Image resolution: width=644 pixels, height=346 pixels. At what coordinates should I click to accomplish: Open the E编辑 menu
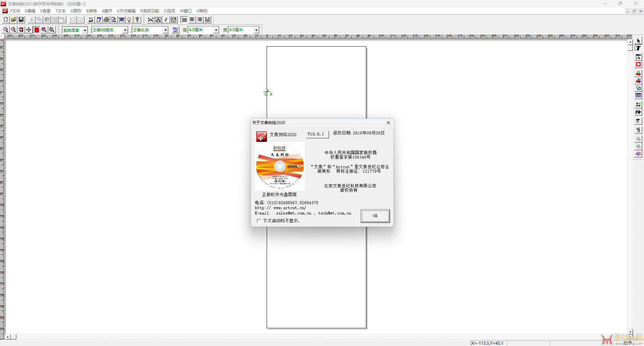(30, 11)
